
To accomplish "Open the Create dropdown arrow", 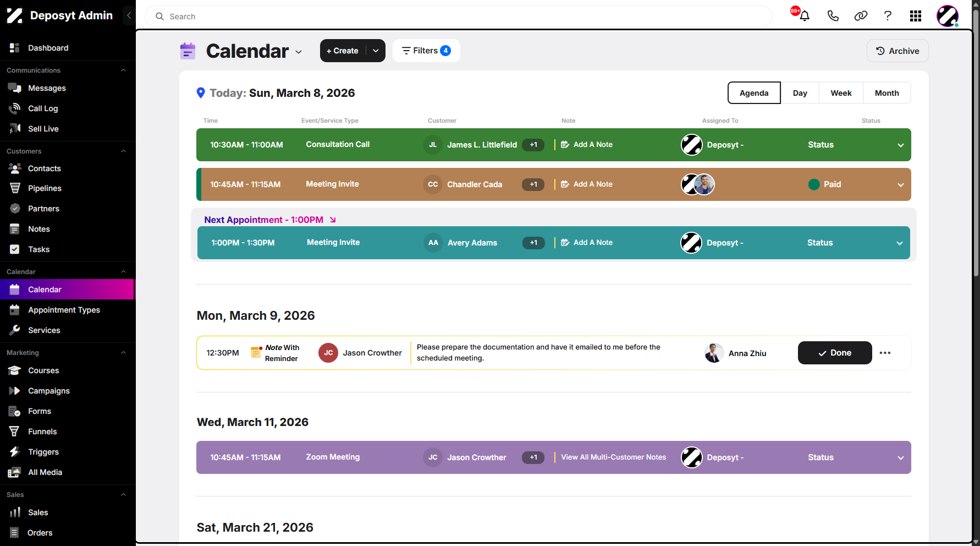I will coord(376,51).
